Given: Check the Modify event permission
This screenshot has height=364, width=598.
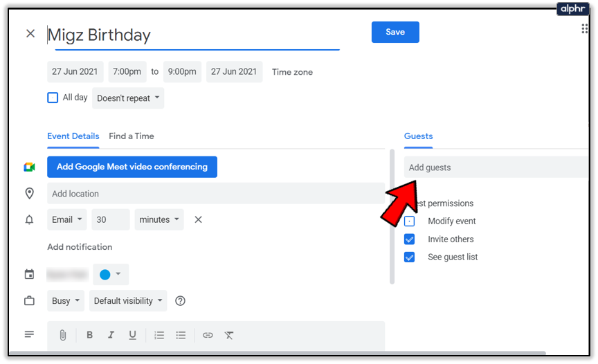Looking at the screenshot, I should point(410,221).
